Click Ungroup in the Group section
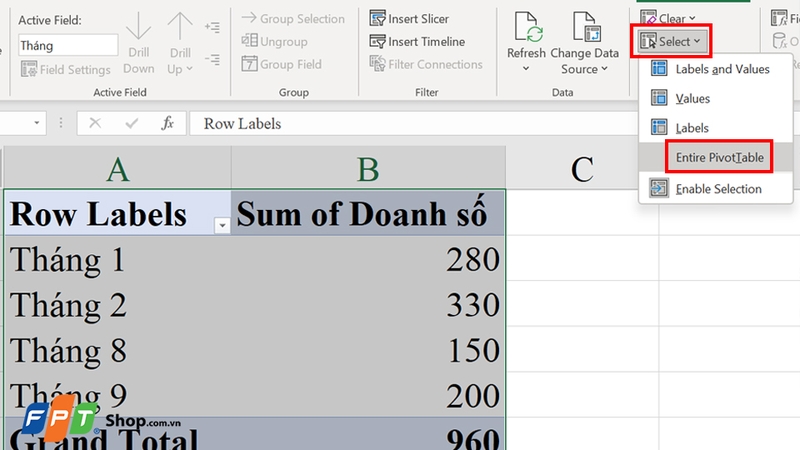The image size is (800, 450). coord(274,41)
